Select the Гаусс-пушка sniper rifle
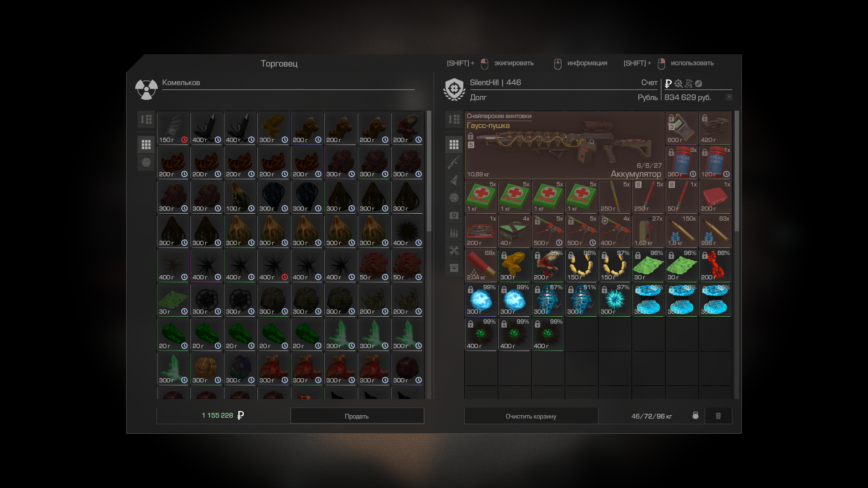The width and height of the screenshot is (868, 488). pyautogui.click(x=564, y=145)
